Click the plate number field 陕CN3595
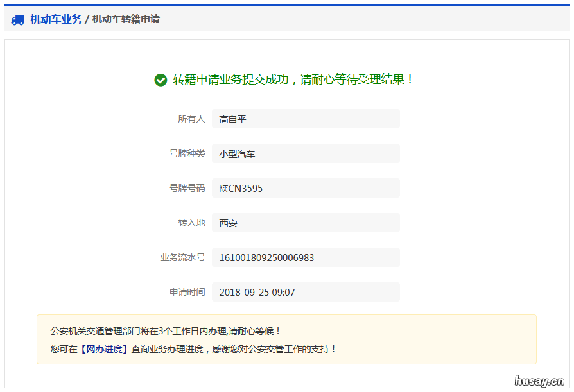Screen dimensions: 574x392 point(306,188)
